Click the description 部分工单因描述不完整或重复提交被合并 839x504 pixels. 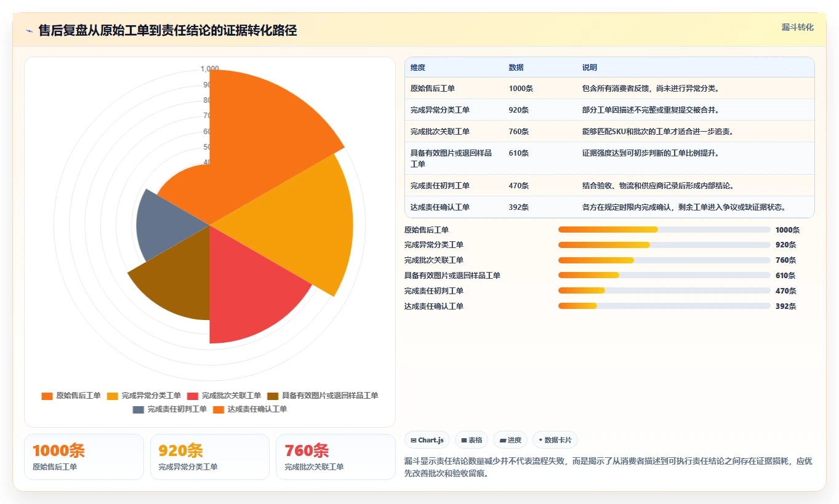coord(651,110)
